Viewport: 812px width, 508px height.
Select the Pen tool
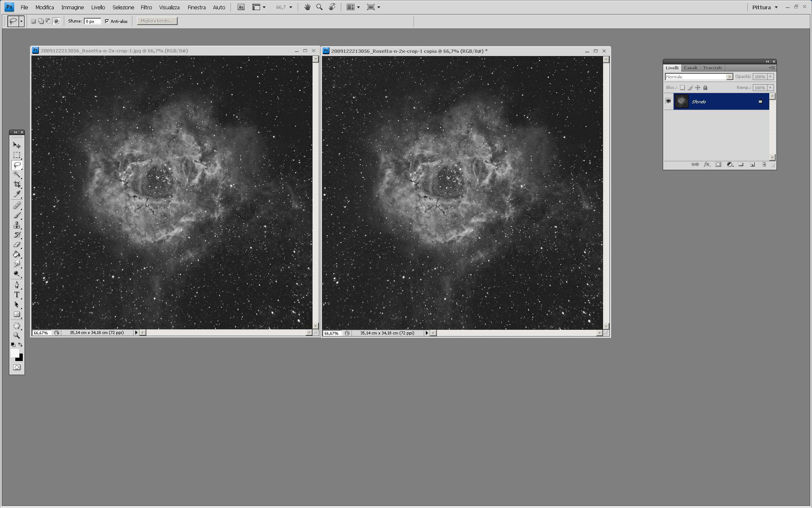(x=17, y=285)
